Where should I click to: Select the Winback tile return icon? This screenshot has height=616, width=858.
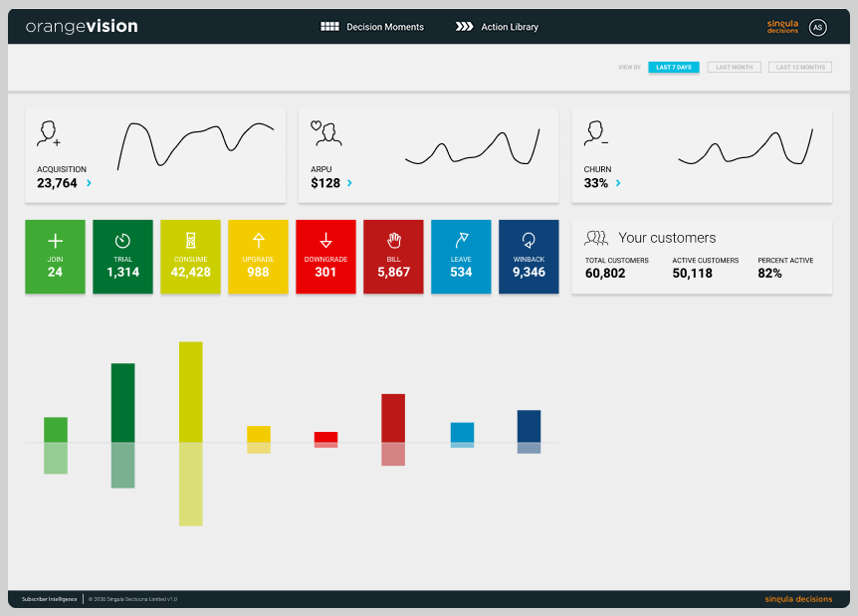pyautogui.click(x=529, y=240)
